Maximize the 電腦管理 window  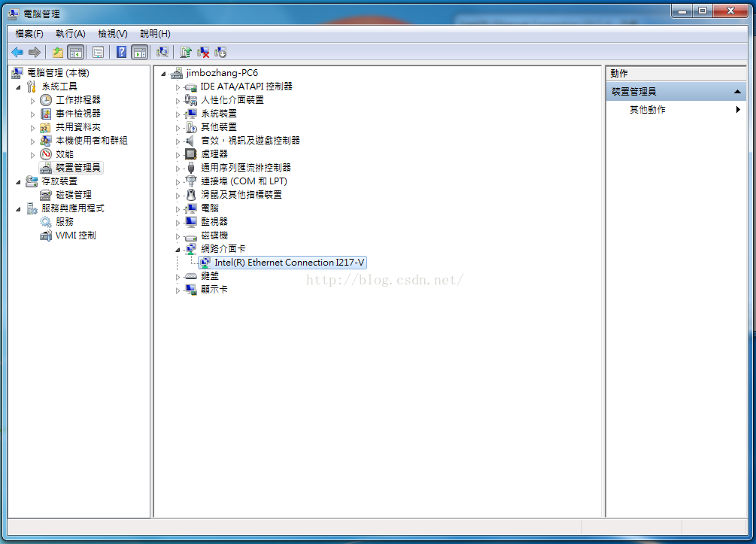coord(703,11)
